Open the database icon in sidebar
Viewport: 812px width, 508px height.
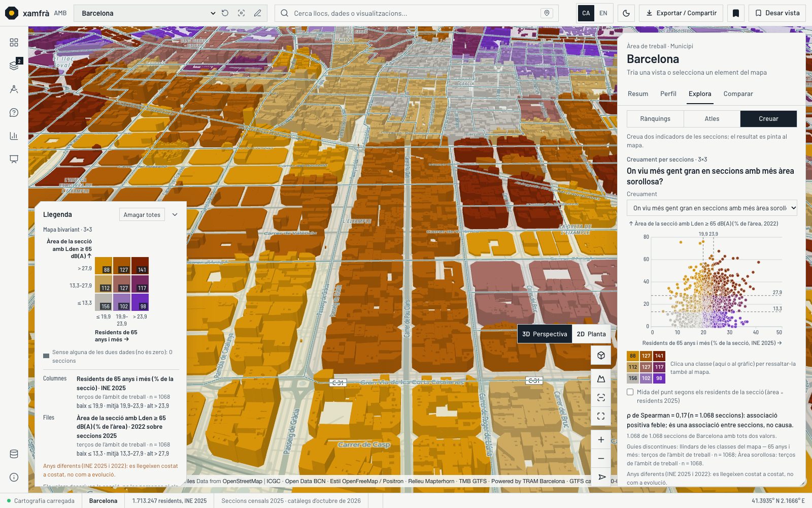point(14,454)
